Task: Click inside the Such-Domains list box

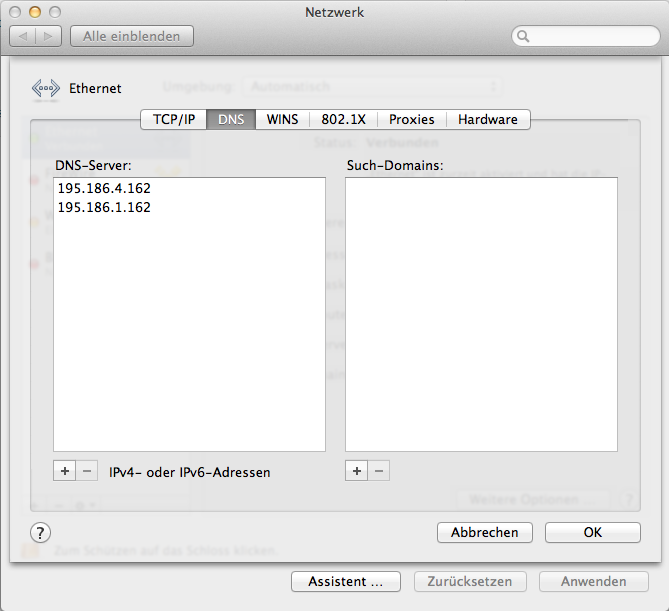Action: pyautogui.click(x=481, y=314)
